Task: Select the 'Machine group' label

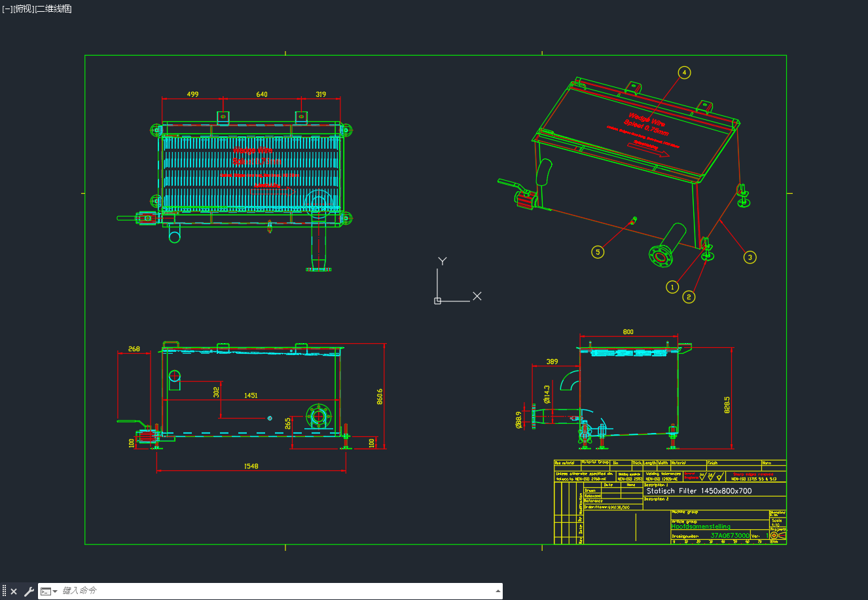Action: point(685,512)
